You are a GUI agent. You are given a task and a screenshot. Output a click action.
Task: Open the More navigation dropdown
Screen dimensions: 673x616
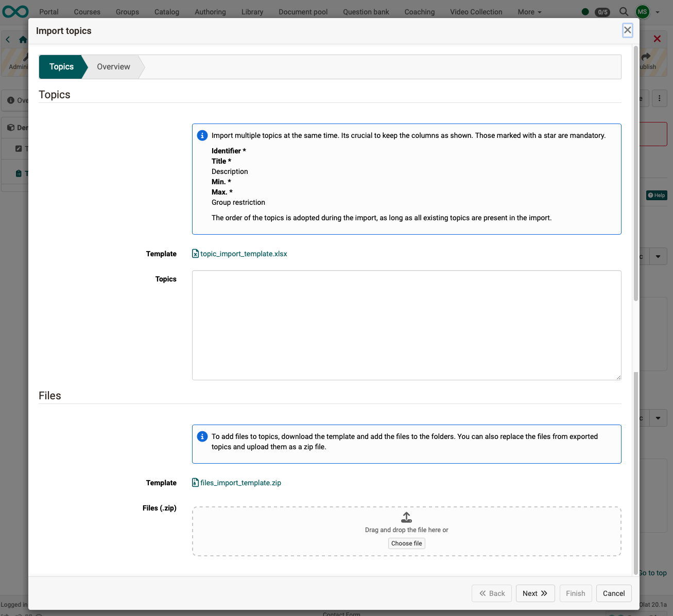tap(529, 12)
